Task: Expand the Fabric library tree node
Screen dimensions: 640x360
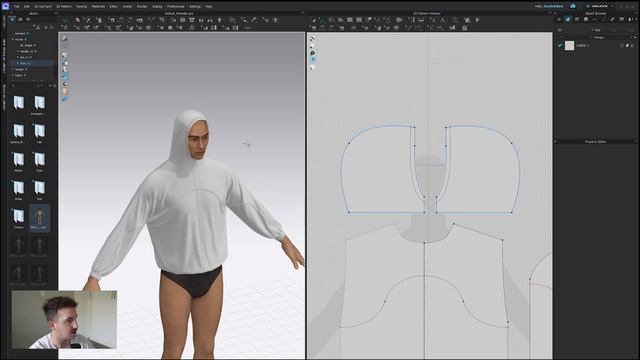Action: coord(13,75)
